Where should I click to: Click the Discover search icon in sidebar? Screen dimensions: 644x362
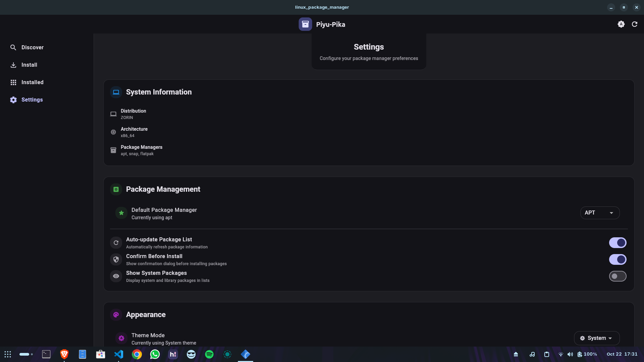point(13,47)
